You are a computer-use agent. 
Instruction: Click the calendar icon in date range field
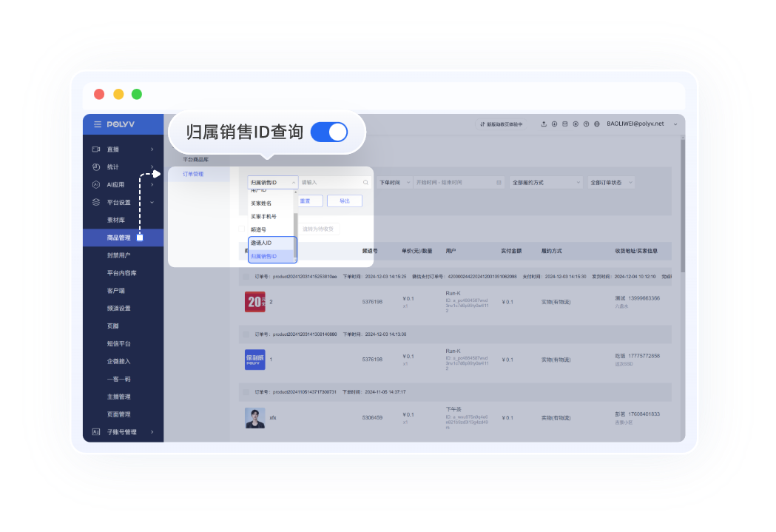pos(499,182)
